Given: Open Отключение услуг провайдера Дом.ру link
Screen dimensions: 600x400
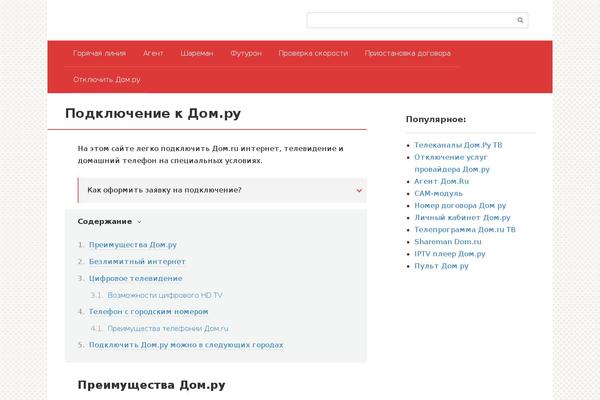Looking at the screenshot, I should coord(452,163).
